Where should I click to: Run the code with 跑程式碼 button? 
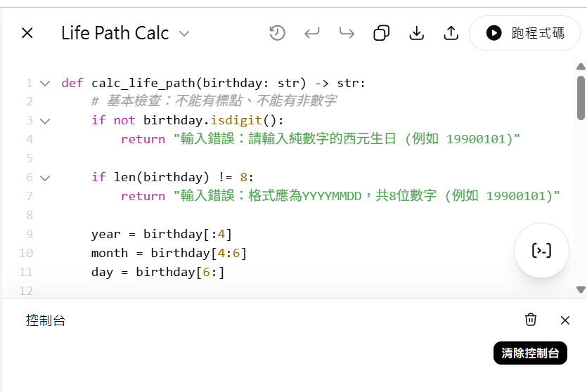pyautogui.click(x=525, y=33)
